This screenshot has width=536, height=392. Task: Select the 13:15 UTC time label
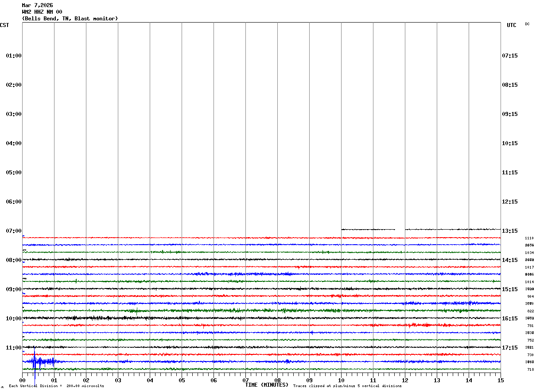[x=509, y=231]
